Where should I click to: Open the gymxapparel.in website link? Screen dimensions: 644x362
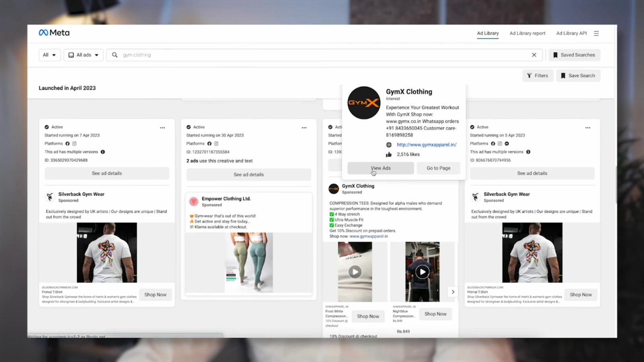click(426, 145)
